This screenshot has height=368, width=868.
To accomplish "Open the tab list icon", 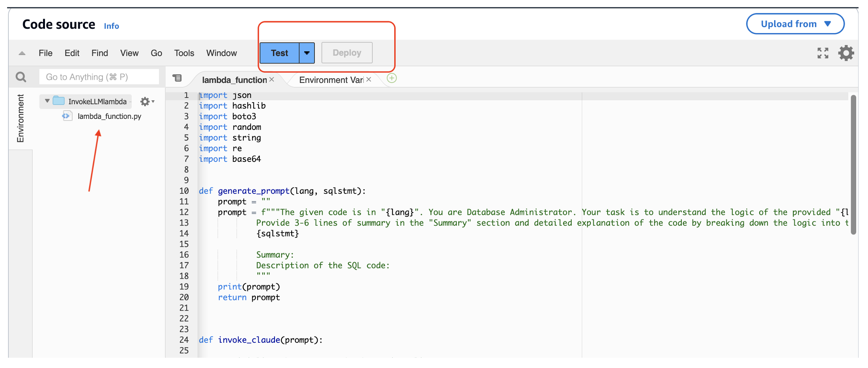I will click(177, 78).
